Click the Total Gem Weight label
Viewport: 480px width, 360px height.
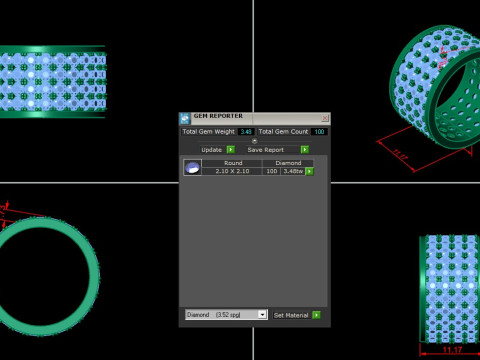(209, 132)
